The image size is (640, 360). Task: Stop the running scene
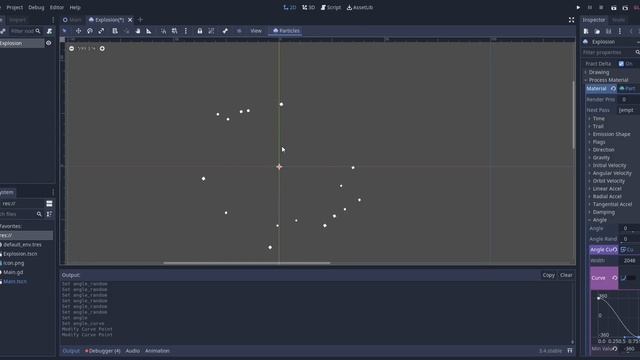point(601,7)
